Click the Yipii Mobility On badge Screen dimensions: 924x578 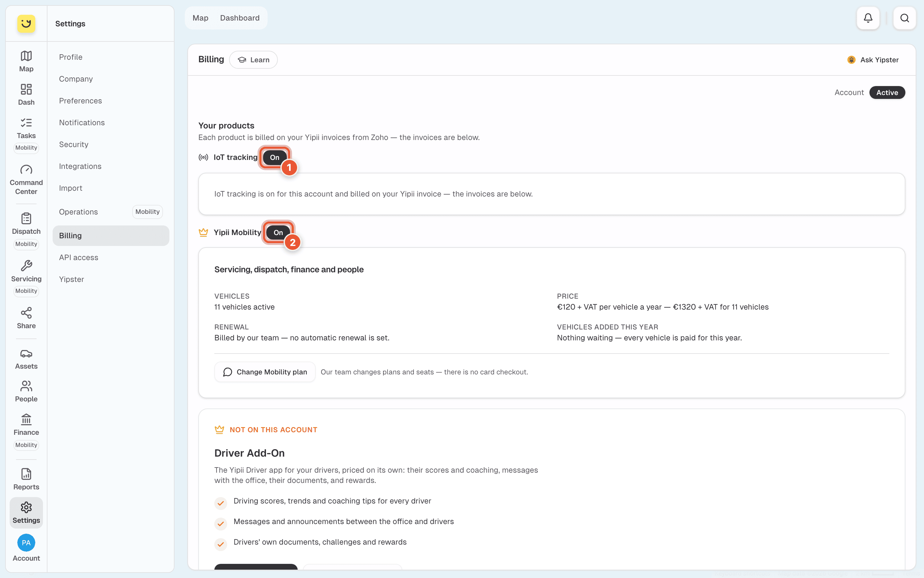point(278,232)
